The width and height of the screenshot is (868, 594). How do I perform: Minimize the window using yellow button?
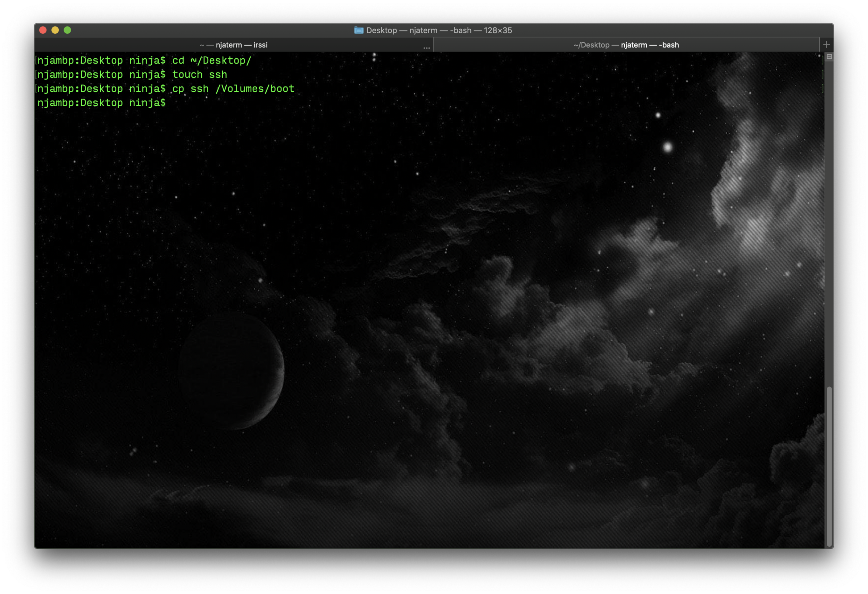click(55, 30)
